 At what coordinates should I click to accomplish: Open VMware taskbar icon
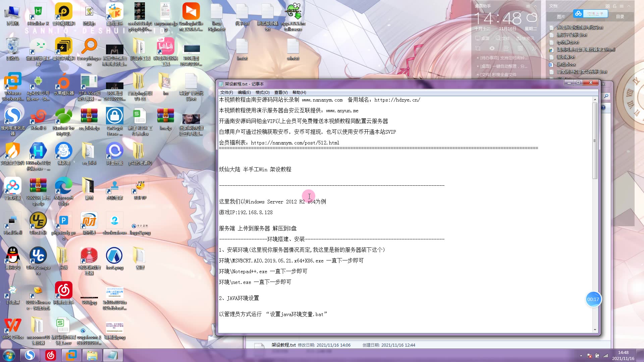71,355
